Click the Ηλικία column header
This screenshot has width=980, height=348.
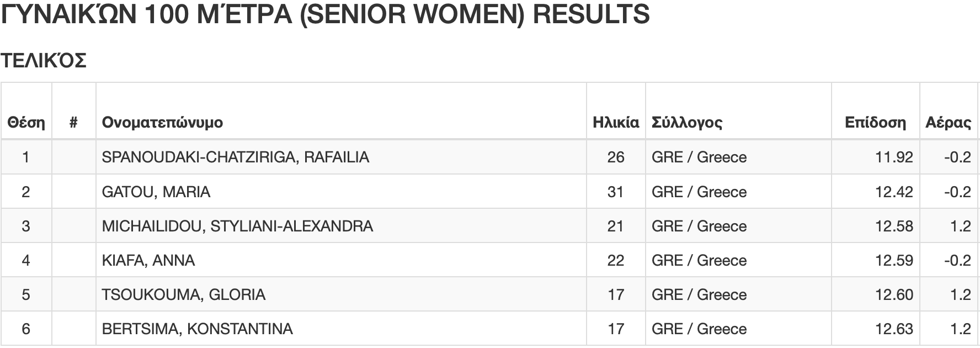[616, 122]
